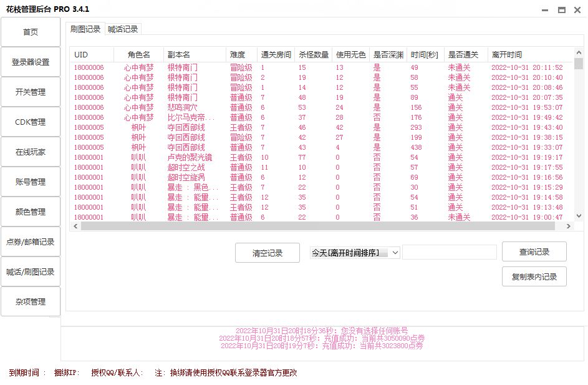
Task: Click the 清空记录 button
Action: (267, 253)
